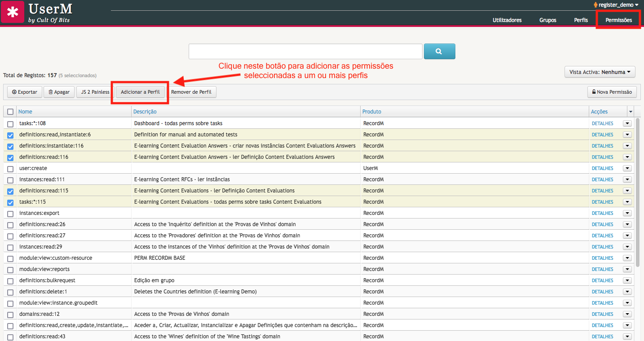Check the definitions:read:27 row checkbox

10,236
